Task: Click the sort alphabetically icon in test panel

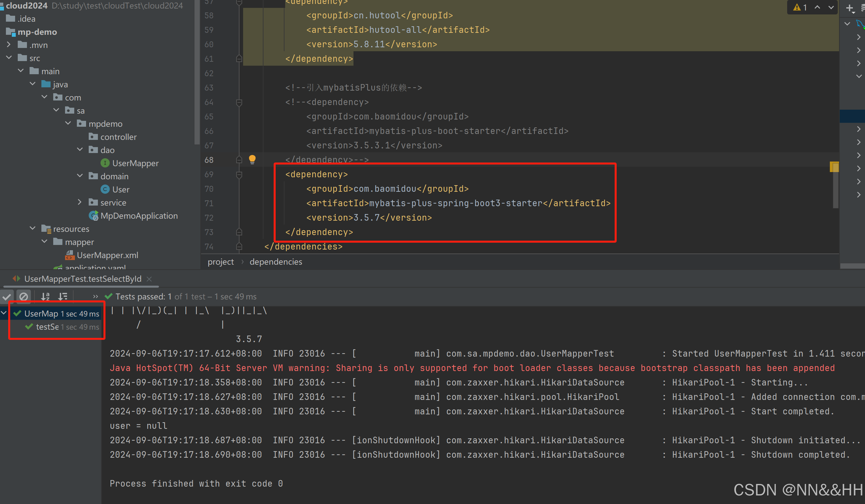Action: [45, 296]
